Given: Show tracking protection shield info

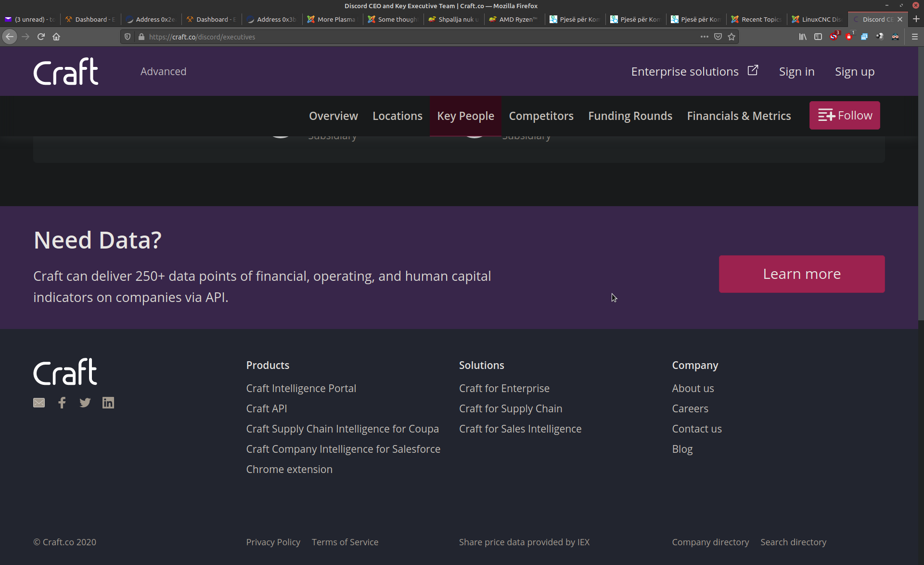Looking at the screenshot, I should coord(128,37).
